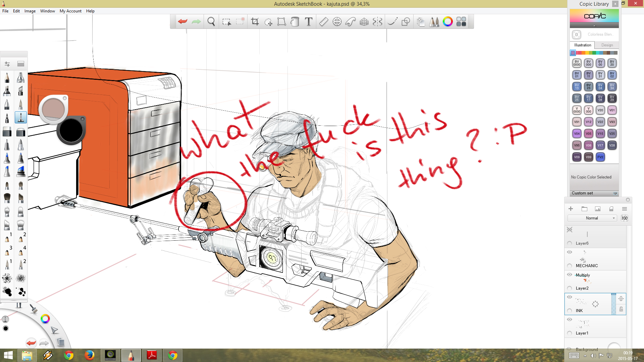Image resolution: width=644 pixels, height=362 pixels.
Task: Open the Image menu
Action: (x=30, y=11)
